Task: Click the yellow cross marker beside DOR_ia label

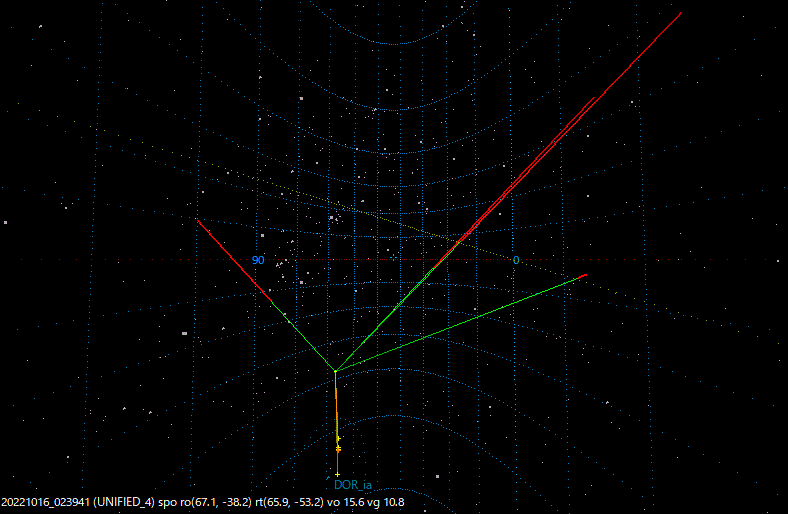Action: point(337,474)
